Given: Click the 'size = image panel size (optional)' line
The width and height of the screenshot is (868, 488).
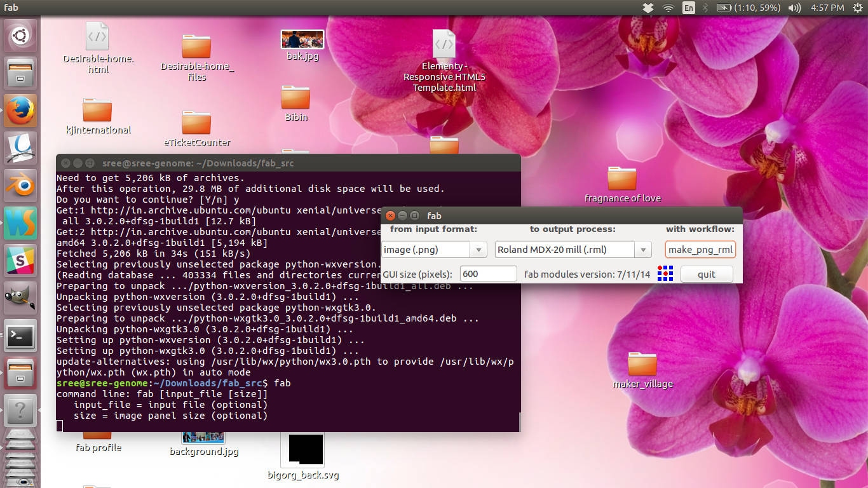Looking at the screenshot, I should pyautogui.click(x=170, y=416).
